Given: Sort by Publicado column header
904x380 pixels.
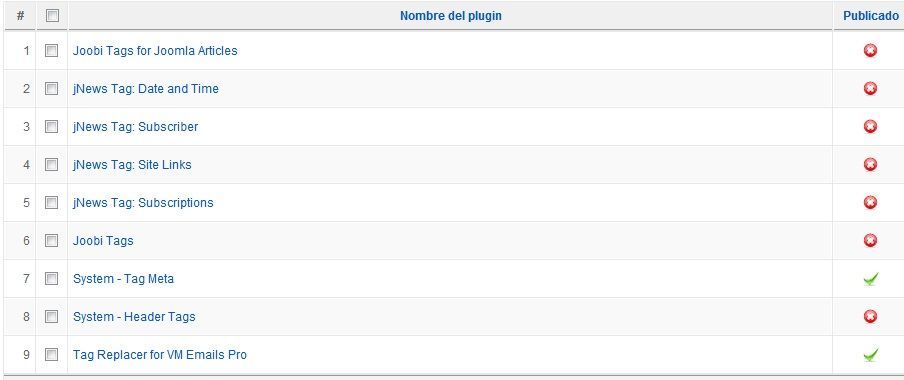Looking at the screenshot, I should [x=871, y=16].
